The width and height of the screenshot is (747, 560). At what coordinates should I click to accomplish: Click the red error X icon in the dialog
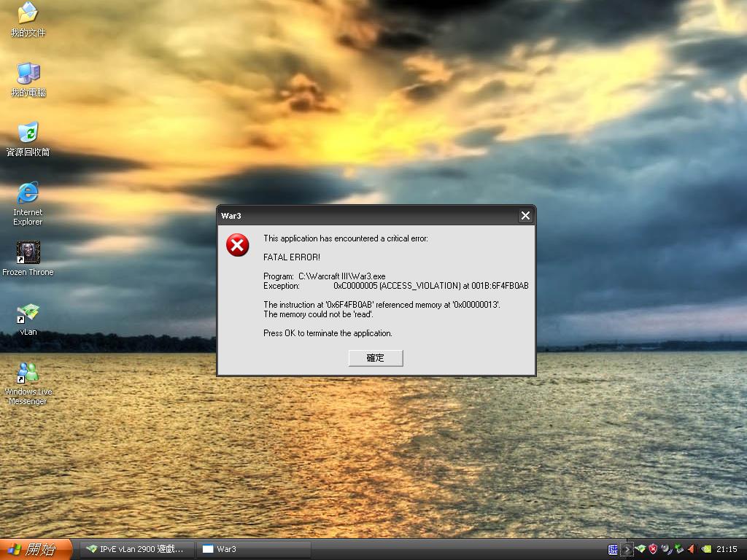(x=237, y=245)
